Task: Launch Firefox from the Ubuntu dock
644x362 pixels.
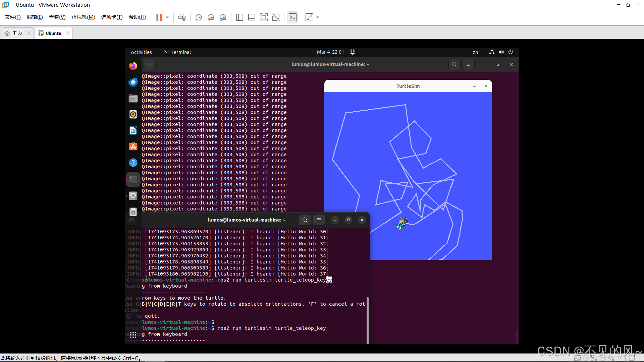Action: (x=133, y=66)
